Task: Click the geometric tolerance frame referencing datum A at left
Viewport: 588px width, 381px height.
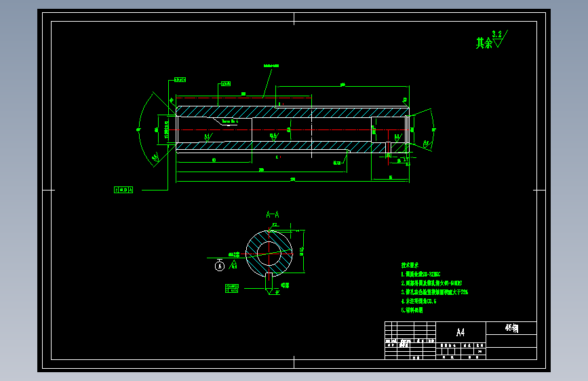Action: click(x=123, y=190)
